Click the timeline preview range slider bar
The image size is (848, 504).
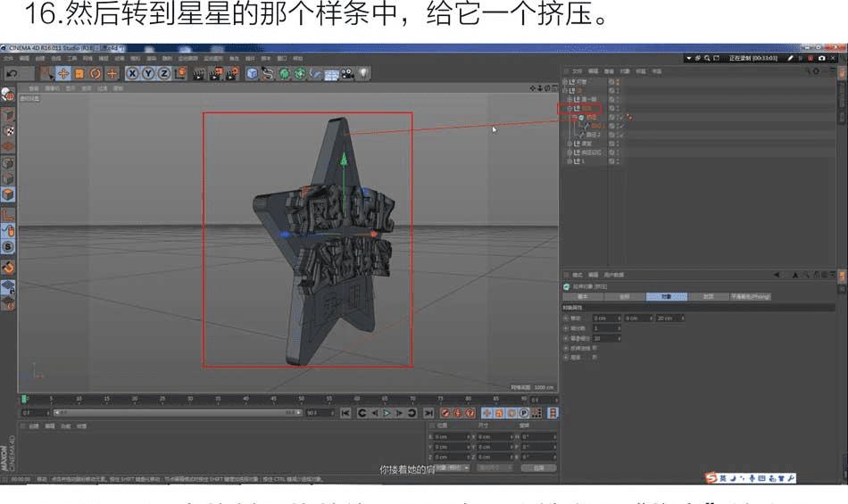point(177,413)
